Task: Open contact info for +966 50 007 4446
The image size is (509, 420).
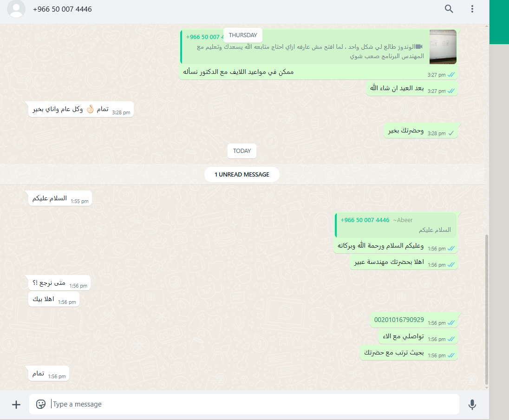Action: (x=62, y=9)
